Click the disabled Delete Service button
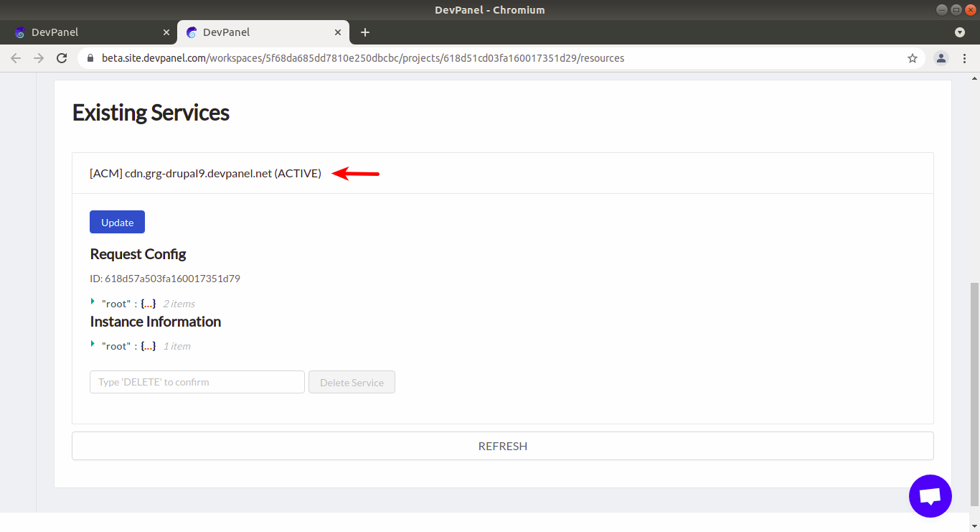This screenshot has height=532, width=980. (x=352, y=381)
